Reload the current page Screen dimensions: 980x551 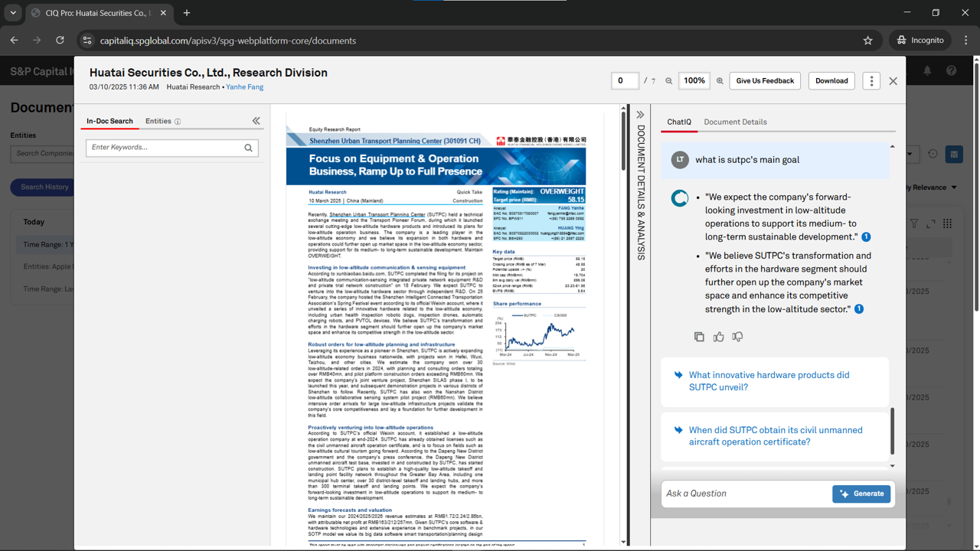[x=59, y=41]
